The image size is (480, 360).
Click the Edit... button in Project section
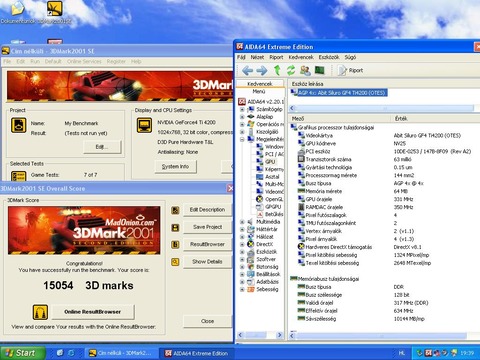(102, 147)
